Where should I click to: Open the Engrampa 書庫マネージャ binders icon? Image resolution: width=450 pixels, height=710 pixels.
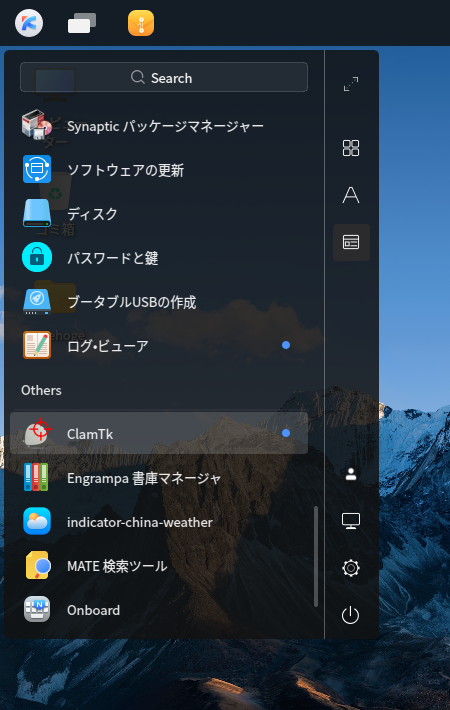tap(37, 477)
